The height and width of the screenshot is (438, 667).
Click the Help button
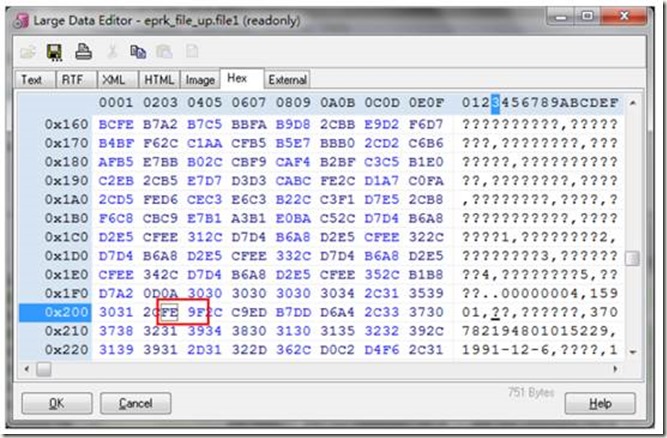coord(600,403)
